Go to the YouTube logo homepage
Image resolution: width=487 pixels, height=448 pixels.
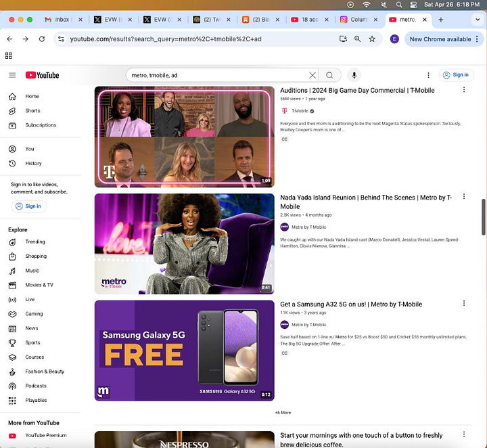(x=42, y=75)
